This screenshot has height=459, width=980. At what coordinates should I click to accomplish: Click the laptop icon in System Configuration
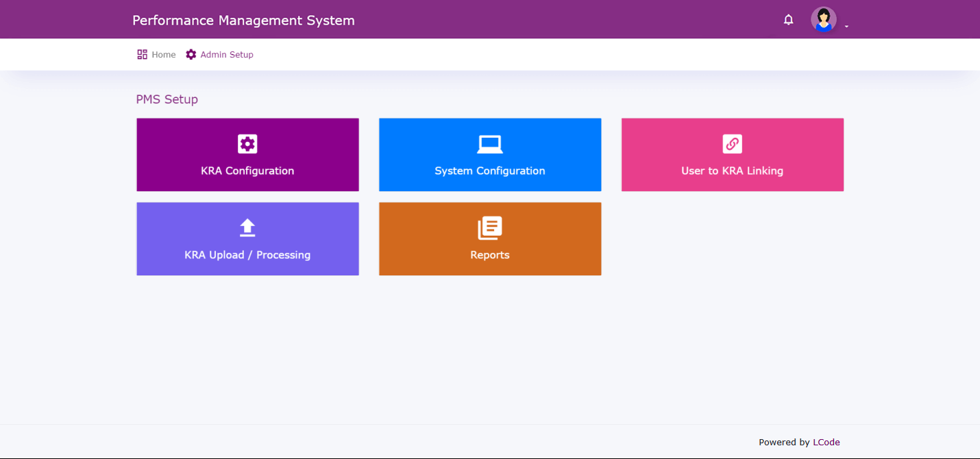point(490,144)
